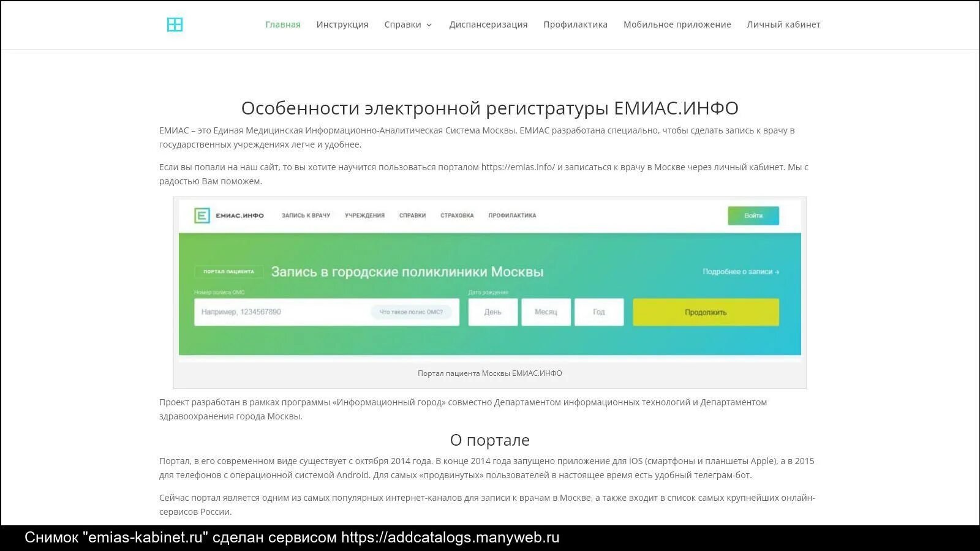Screen dimensions: 980x551
Task: Open Личный кабинет from the navigation
Action: click(x=783, y=24)
